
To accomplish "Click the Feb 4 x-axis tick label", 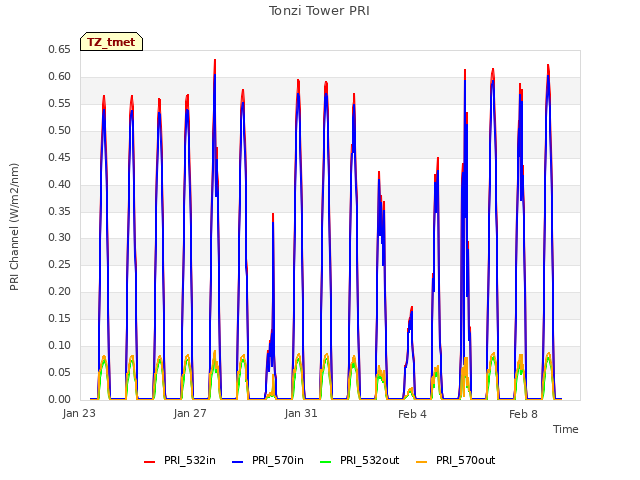I will 412,414.
